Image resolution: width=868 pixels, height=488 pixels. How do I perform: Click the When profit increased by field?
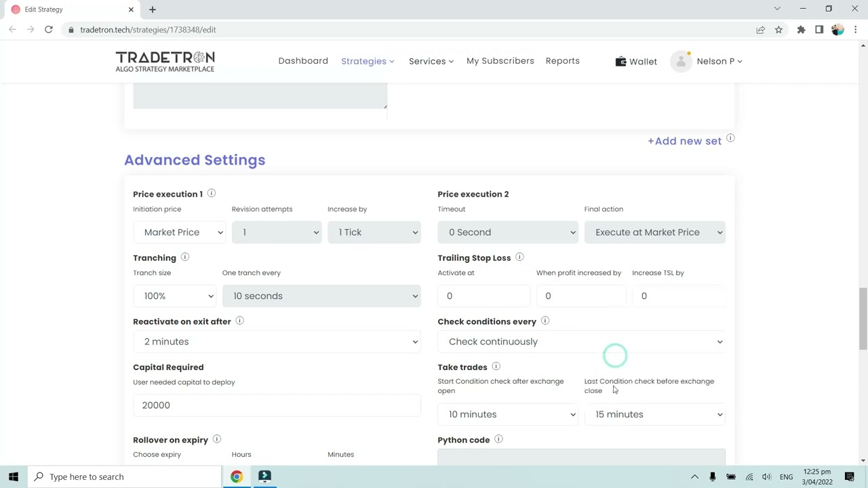click(x=581, y=296)
